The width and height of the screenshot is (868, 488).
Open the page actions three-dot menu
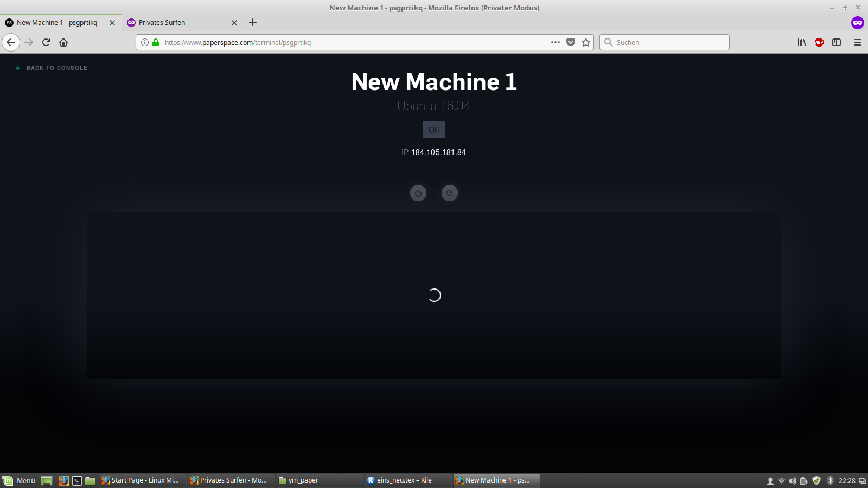tap(555, 42)
